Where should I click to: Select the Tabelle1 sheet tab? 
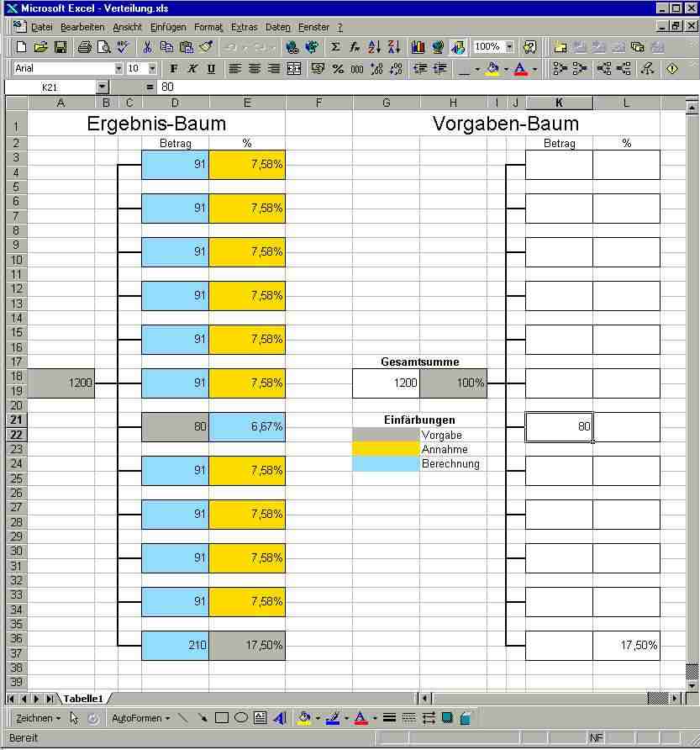click(x=82, y=698)
